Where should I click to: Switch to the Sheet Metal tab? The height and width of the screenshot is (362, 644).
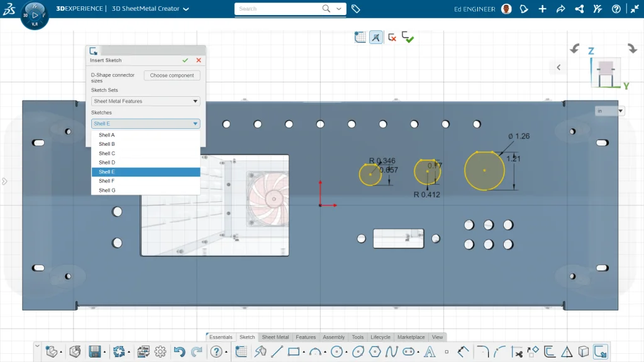275,337
